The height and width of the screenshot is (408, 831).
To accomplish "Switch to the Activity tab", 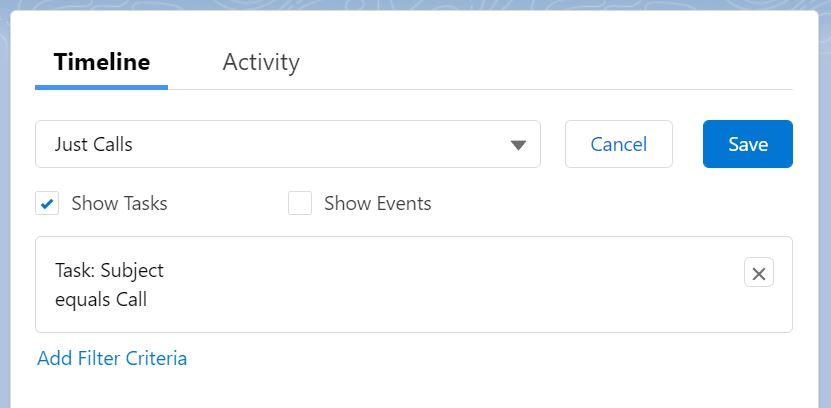I will (261, 62).
